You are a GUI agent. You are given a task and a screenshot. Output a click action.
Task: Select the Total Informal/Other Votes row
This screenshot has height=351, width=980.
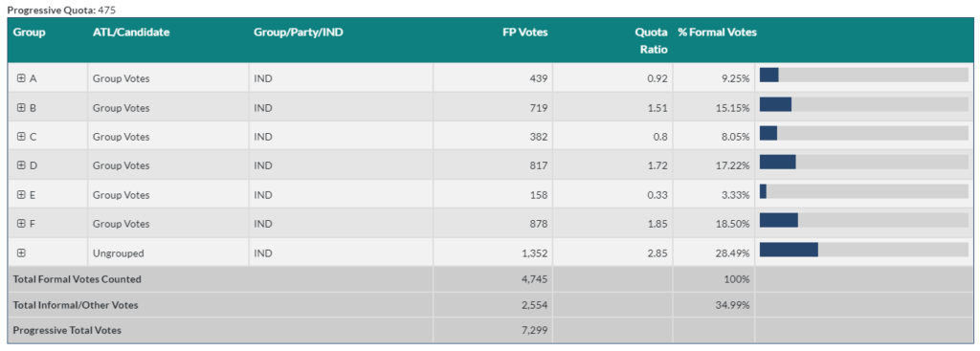(490, 305)
